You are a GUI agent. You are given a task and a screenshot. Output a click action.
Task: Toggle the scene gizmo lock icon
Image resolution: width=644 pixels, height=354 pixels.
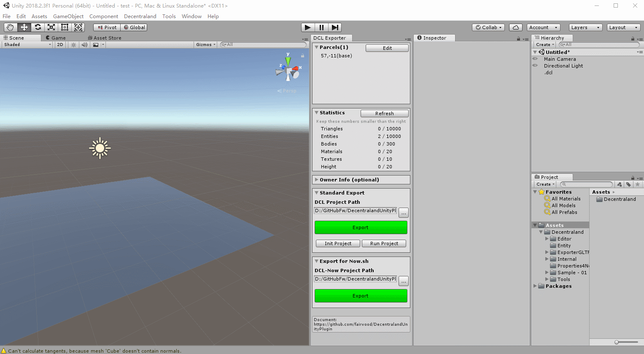302,55
